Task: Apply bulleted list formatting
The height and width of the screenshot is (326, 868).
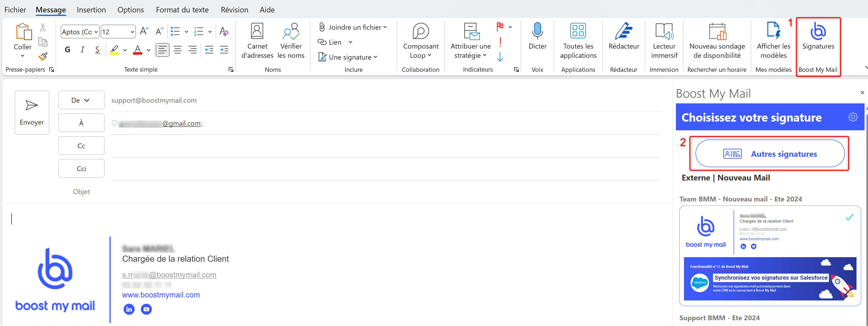Action: click(175, 32)
